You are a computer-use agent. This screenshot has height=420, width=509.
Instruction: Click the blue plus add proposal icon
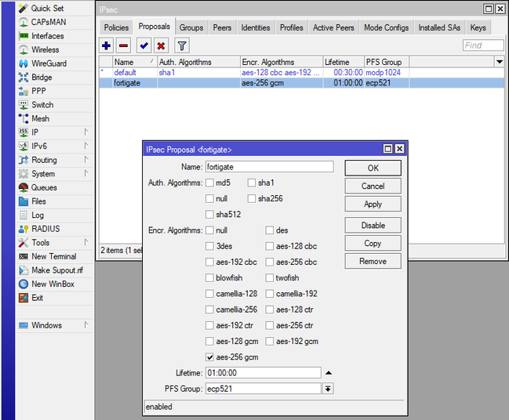107,46
